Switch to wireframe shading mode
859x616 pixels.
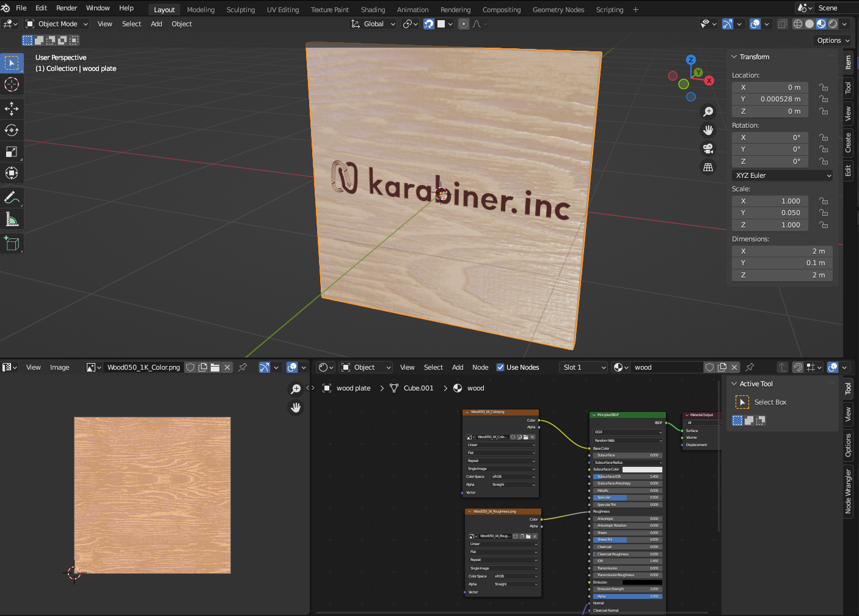(x=798, y=24)
